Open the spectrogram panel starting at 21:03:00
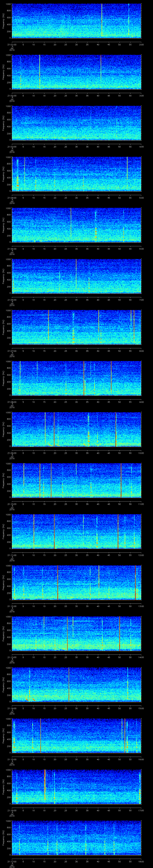Viewport: 153px width, 868px height. tap(77, 123)
